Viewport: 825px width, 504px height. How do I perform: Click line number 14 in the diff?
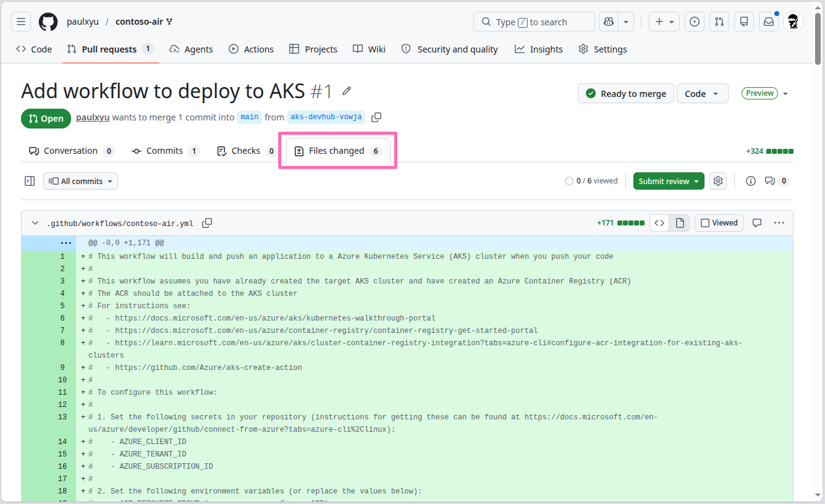[x=62, y=442]
